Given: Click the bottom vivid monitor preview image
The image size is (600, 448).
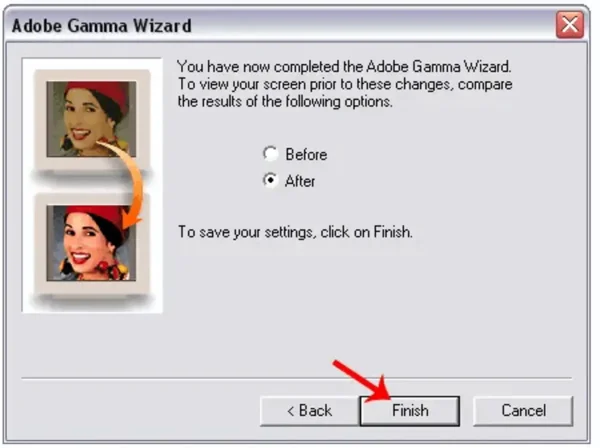Looking at the screenshot, I should (x=91, y=243).
